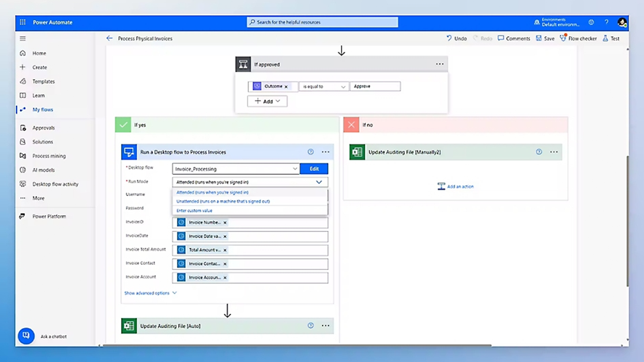This screenshot has width=644, height=362.
Task: Open the chatbot bubble icon
Action: click(26, 336)
